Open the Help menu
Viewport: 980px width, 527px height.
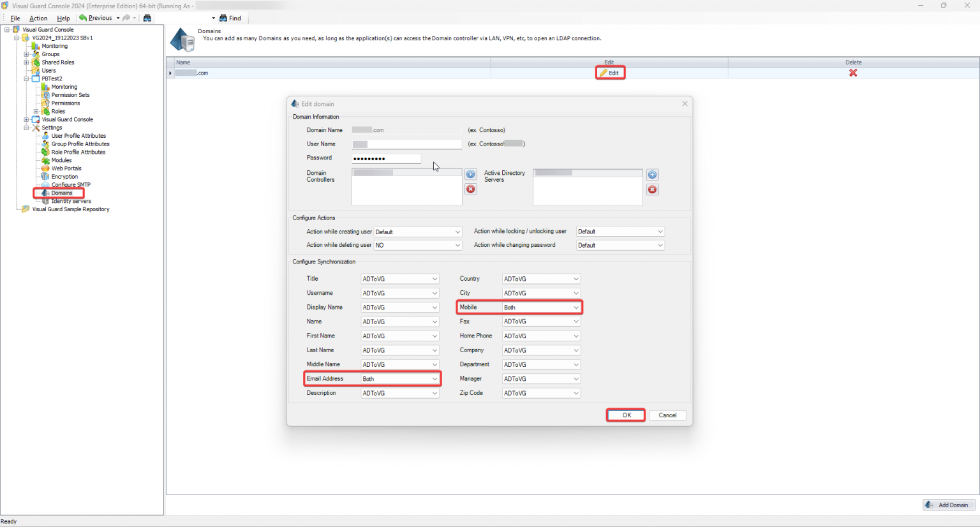[63, 18]
